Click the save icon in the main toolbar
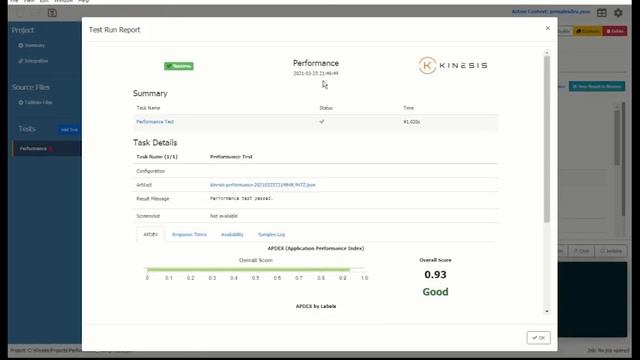 (x=52, y=13)
